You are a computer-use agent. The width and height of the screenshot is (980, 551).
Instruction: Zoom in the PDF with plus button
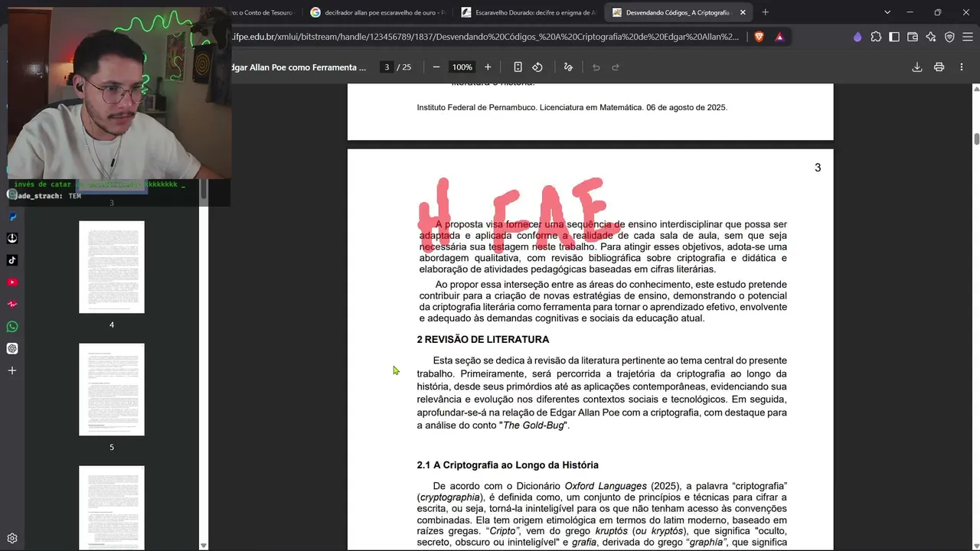click(x=488, y=67)
